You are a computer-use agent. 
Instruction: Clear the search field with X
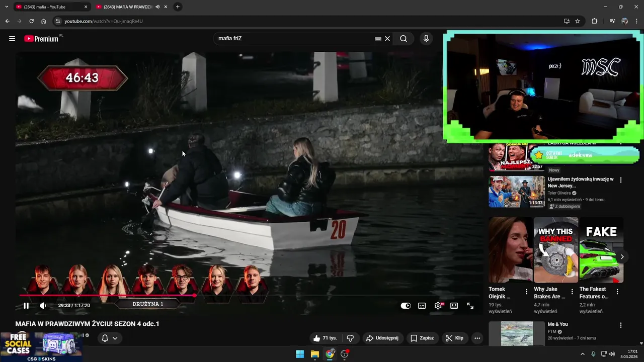[x=387, y=39]
